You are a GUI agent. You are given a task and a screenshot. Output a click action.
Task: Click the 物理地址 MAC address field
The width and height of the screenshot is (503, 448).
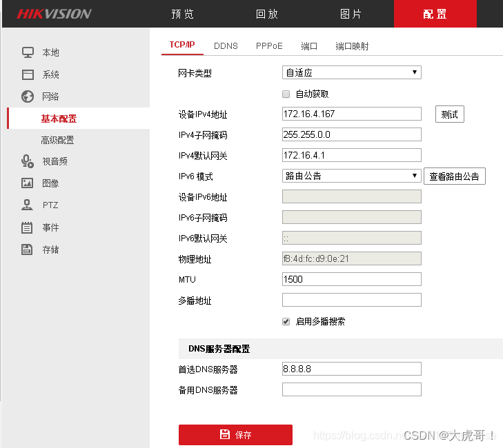click(x=352, y=258)
